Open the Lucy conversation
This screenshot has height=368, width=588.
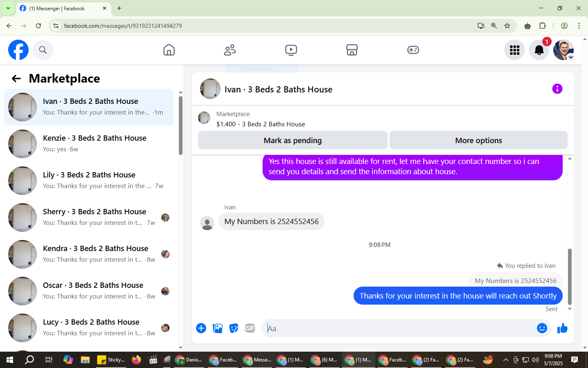[x=89, y=328]
